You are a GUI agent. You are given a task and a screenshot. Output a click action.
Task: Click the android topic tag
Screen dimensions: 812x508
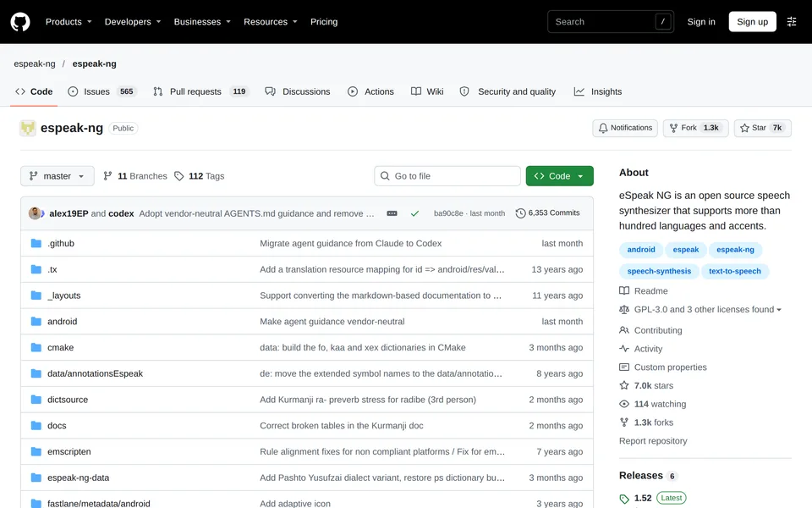(x=641, y=250)
